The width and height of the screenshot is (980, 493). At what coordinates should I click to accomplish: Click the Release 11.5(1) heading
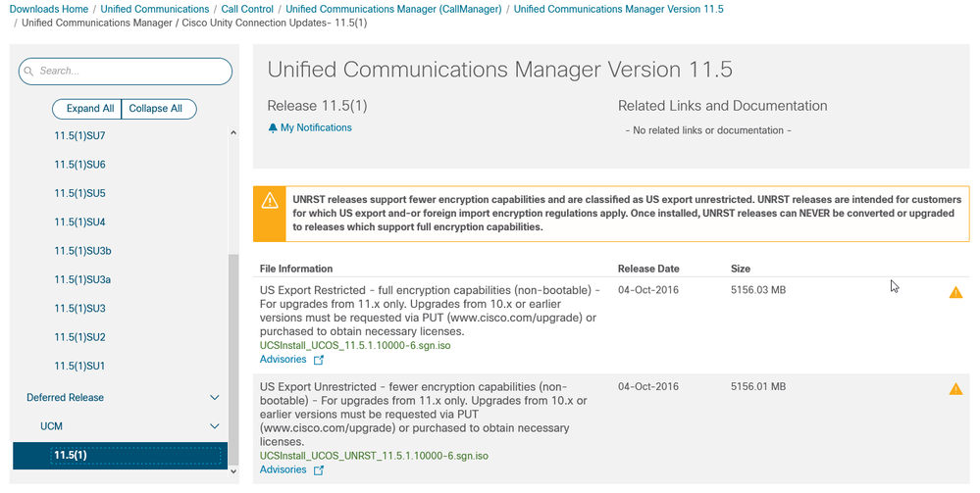tap(318, 106)
